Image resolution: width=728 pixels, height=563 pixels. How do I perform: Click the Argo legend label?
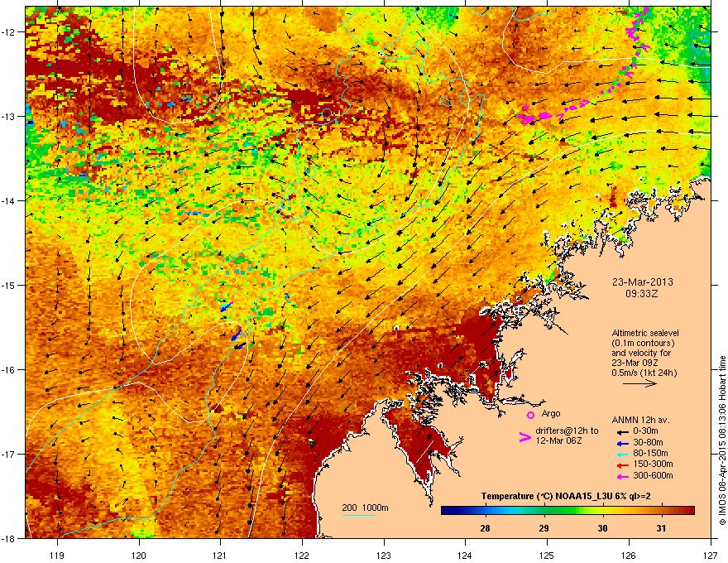click(x=551, y=413)
